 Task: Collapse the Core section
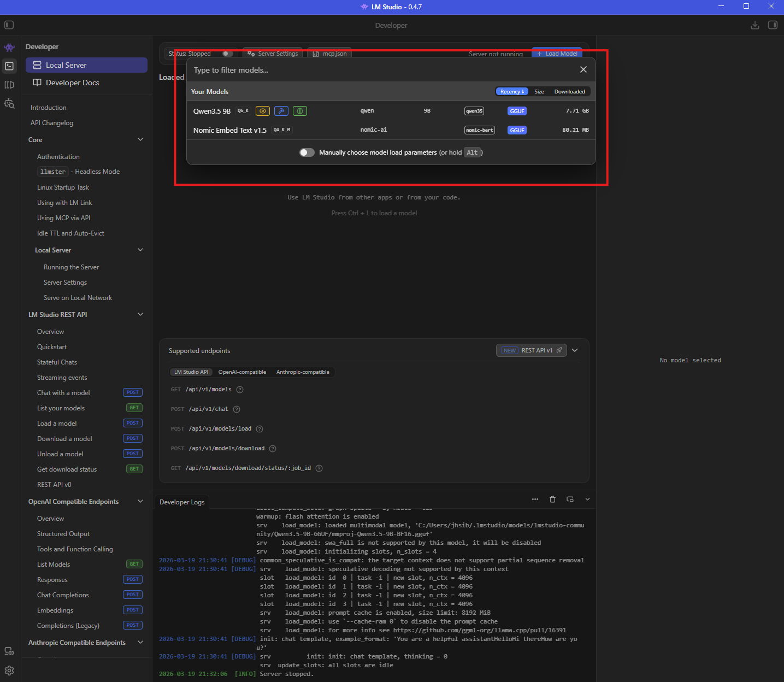(140, 139)
